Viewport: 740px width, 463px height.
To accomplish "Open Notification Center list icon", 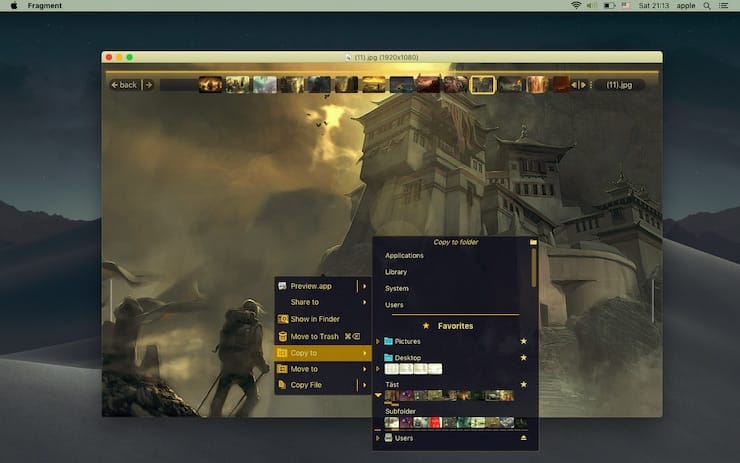I will tap(723, 6).
